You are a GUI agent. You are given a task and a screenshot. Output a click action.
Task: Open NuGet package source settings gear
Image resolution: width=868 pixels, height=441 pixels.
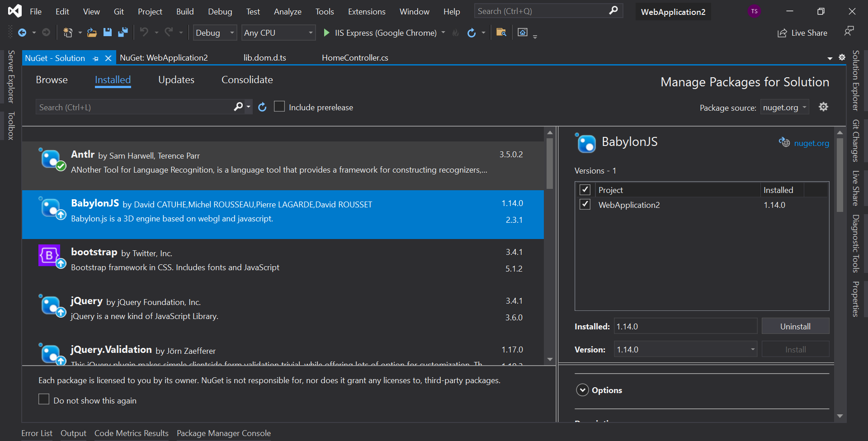tap(823, 107)
